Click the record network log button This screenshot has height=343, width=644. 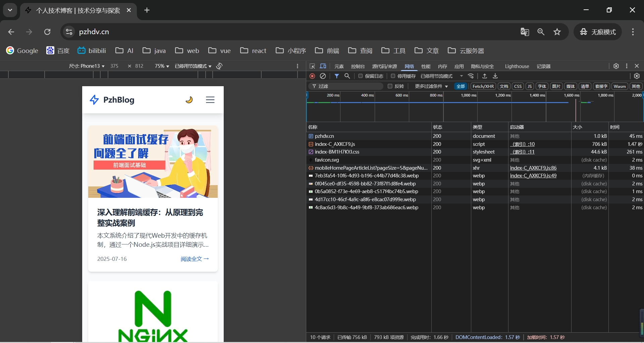pos(312,76)
